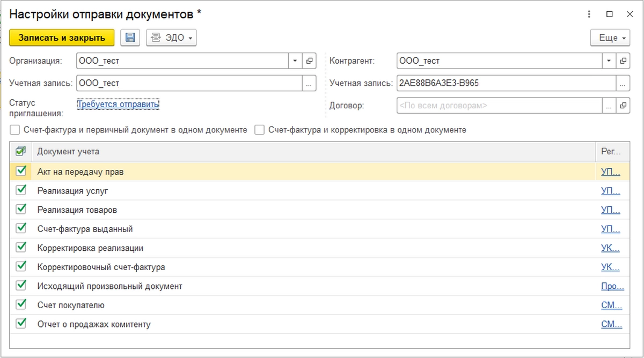Uncheck the Реализация услуг row checkbox
This screenshot has height=358, width=644.
coord(21,190)
